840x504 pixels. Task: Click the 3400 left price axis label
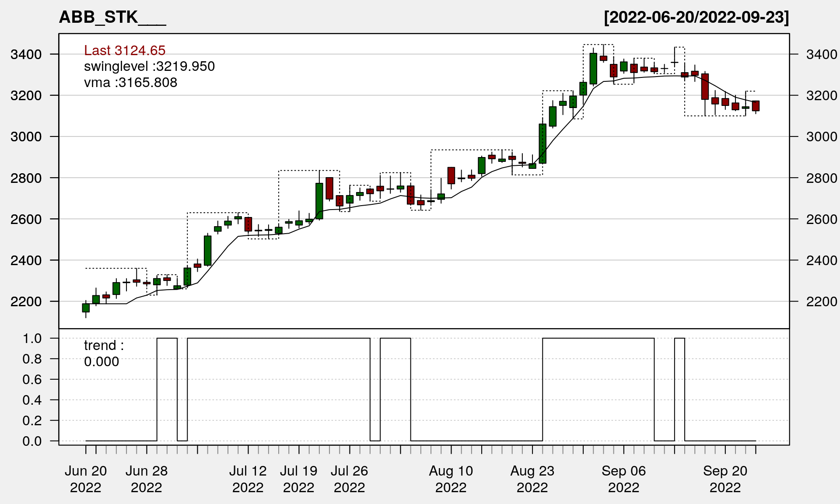(26, 55)
